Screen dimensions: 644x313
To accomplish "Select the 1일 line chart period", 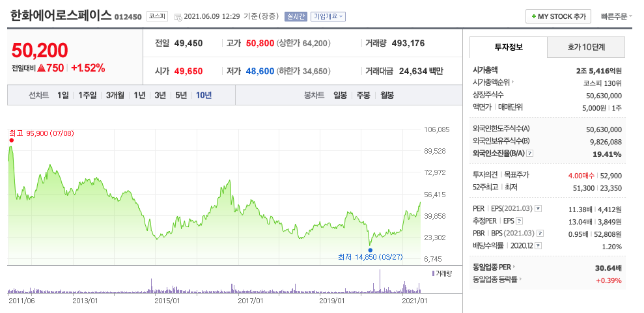I will (x=63, y=95).
